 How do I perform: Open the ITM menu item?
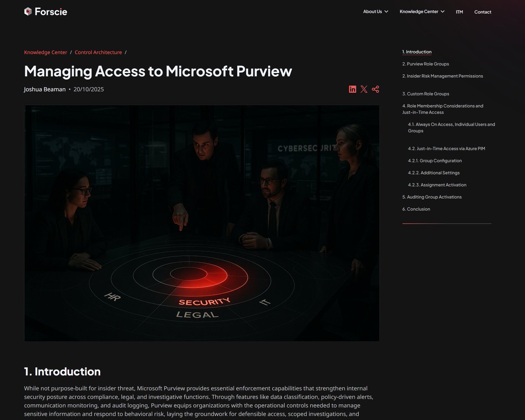[459, 12]
